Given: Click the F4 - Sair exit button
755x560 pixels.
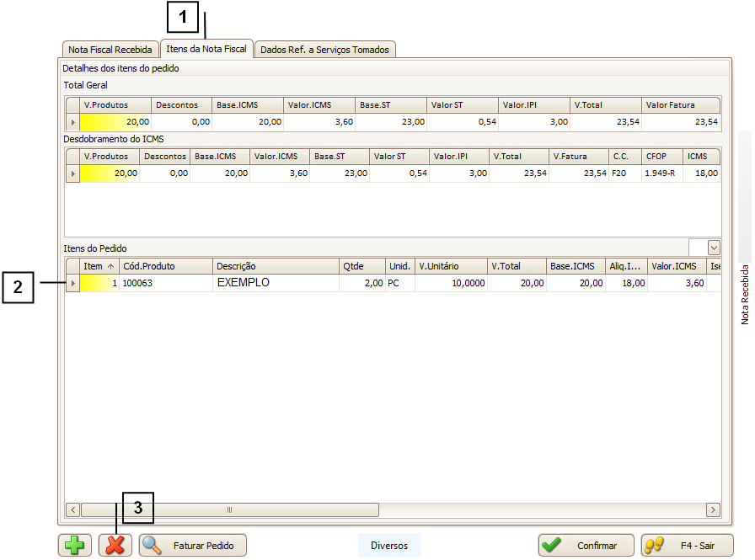Looking at the screenshot, I should 687,546.
